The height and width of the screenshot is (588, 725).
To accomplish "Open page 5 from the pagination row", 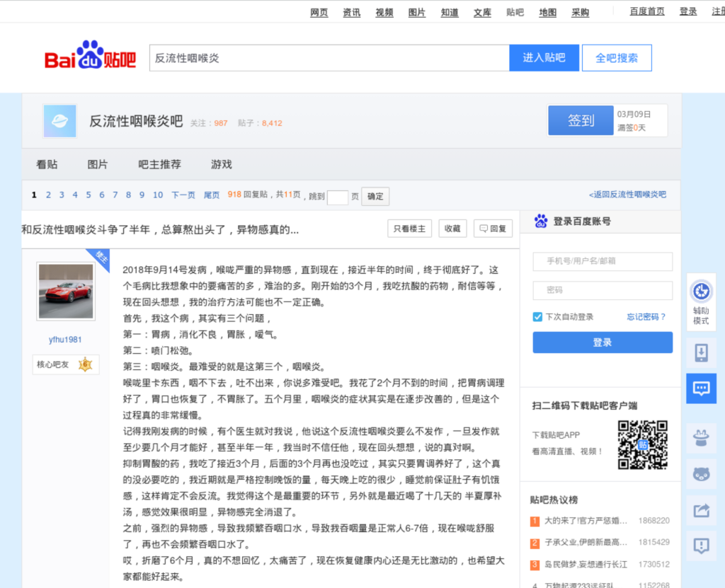I will click(88, 194).
